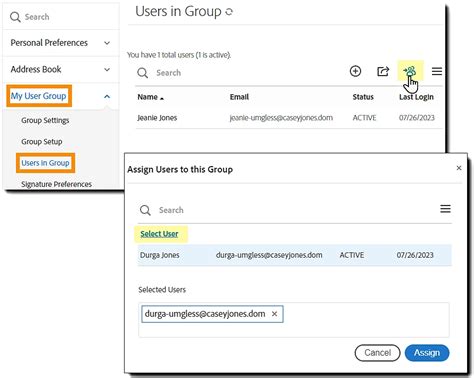The width and height of the screenshot is (474, 378).
Task: Expand Personal Preferences chevron
Action: (x=107, y=43)
